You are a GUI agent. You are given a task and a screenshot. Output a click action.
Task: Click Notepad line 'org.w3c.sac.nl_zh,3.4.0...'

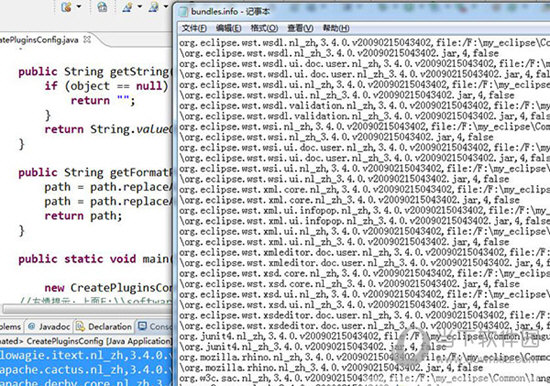tap(364, 378)
